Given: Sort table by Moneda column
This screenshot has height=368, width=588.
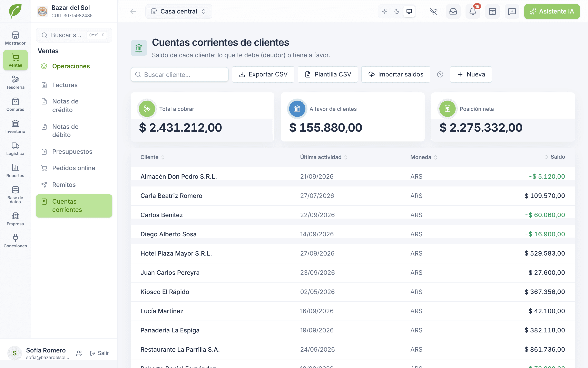Looking at the screenshot, I should tap(424, 157).
